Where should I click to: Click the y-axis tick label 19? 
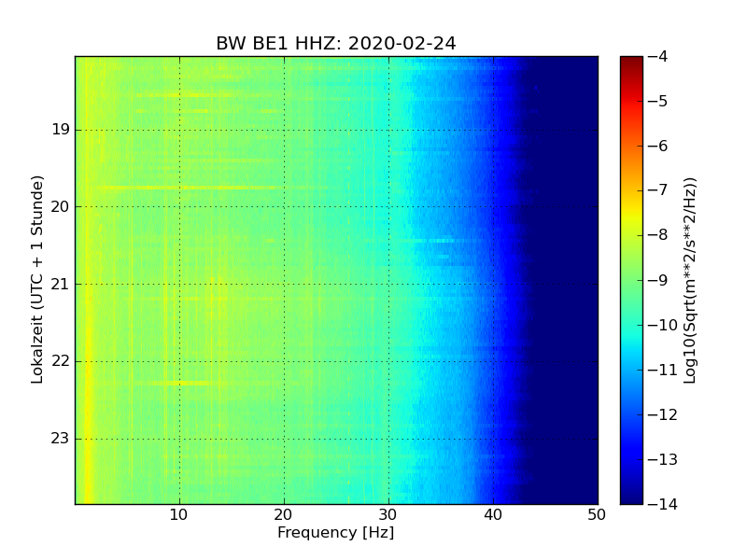pos(61,130)
